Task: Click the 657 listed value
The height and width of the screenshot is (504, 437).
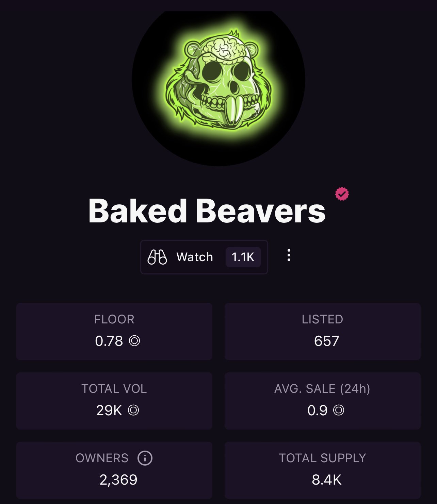Action: tap(327, 341)
